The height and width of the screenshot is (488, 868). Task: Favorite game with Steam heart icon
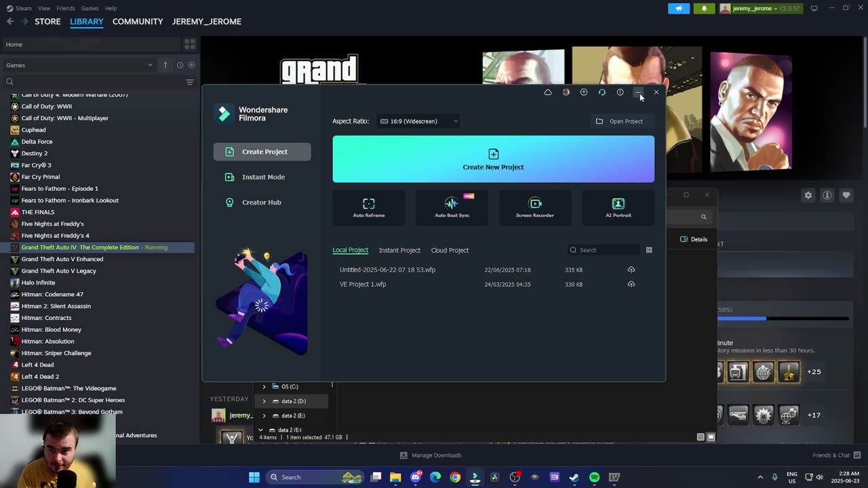coord(846,195)
